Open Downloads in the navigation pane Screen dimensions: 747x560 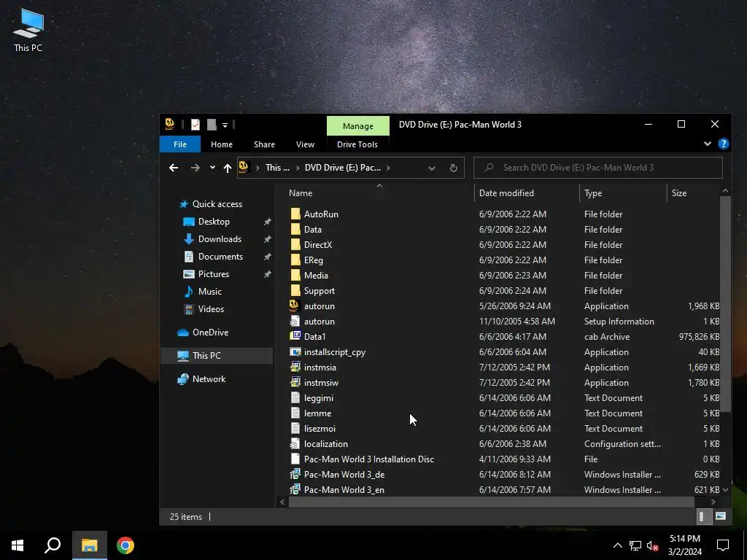220,239
